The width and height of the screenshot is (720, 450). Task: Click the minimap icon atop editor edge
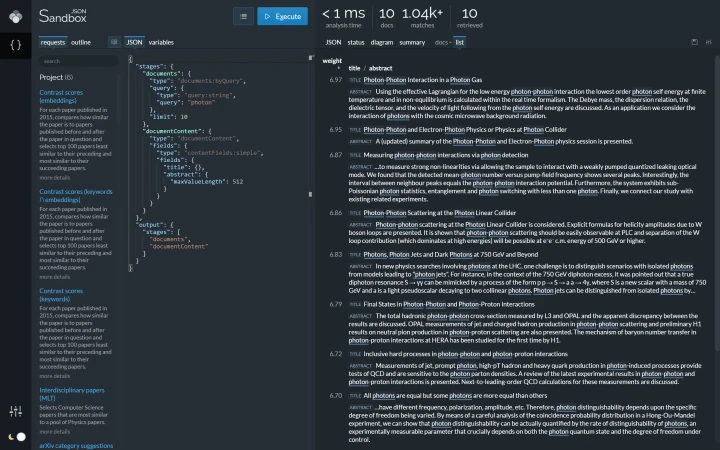[311, 58]
